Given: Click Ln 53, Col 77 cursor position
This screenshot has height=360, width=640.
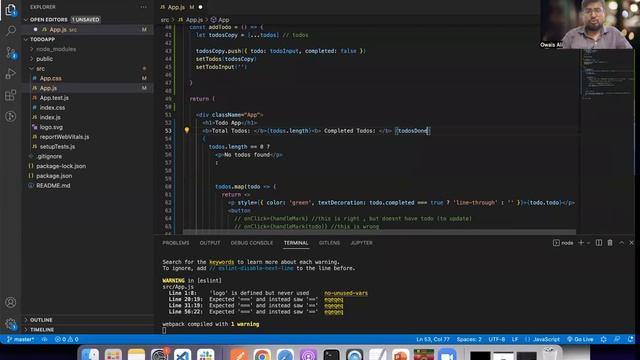Looking at the screenshot, I should tap(433, 339).
